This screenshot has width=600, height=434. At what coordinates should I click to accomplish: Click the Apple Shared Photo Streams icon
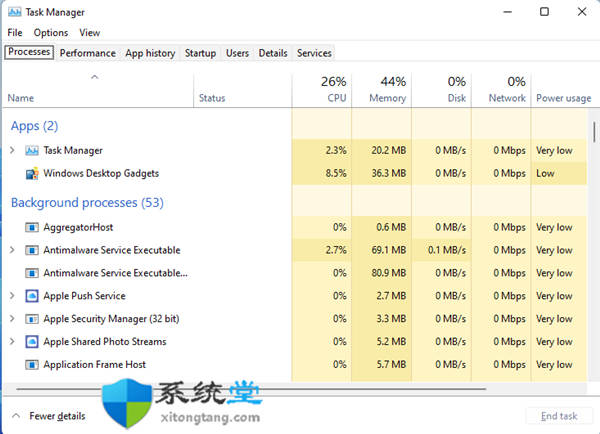point(32,341)
